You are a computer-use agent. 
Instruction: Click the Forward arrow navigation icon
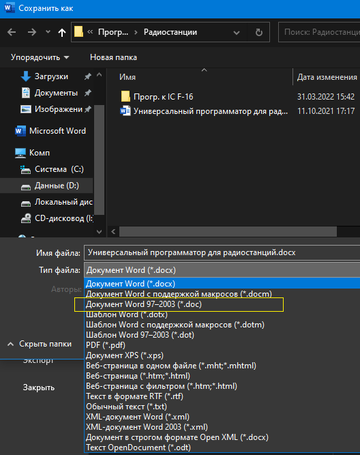(32, 32)
